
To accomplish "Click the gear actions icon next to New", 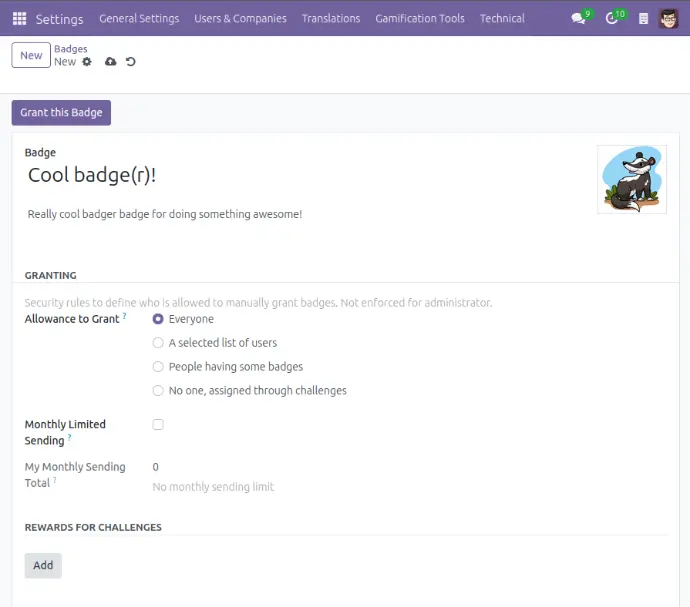I will (x=87, y=62).
